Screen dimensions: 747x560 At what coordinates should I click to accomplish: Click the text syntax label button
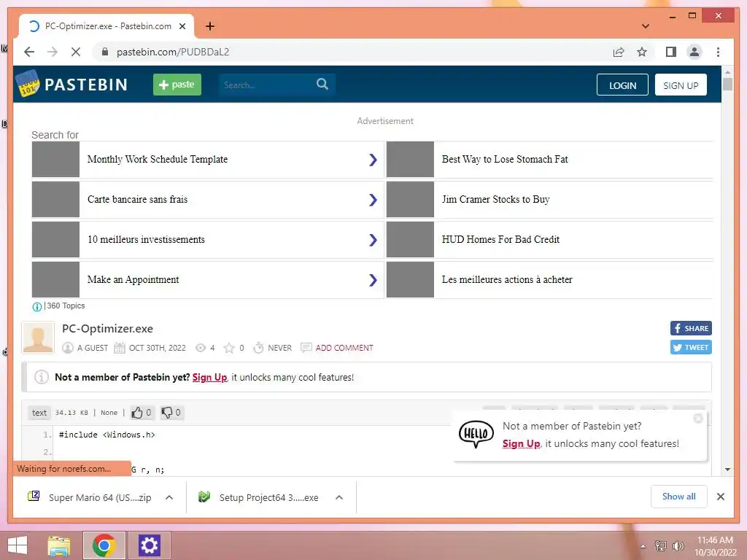[x=39, y=413]
